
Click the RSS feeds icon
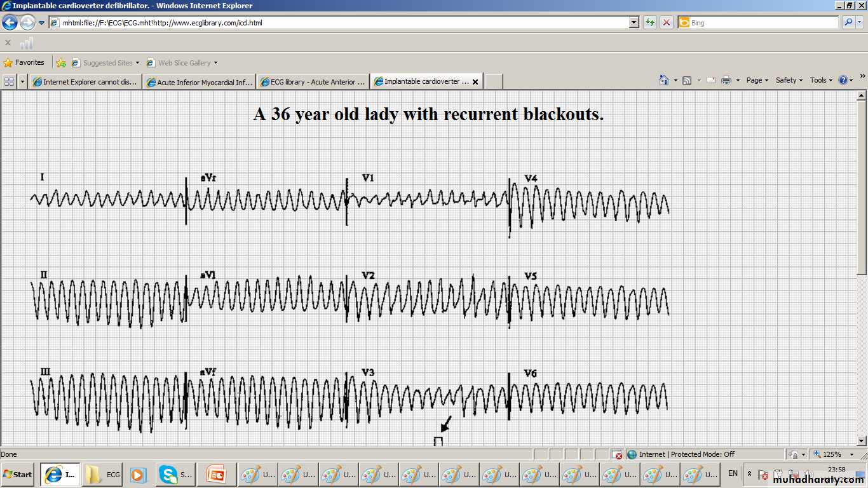tap(687, 81)
